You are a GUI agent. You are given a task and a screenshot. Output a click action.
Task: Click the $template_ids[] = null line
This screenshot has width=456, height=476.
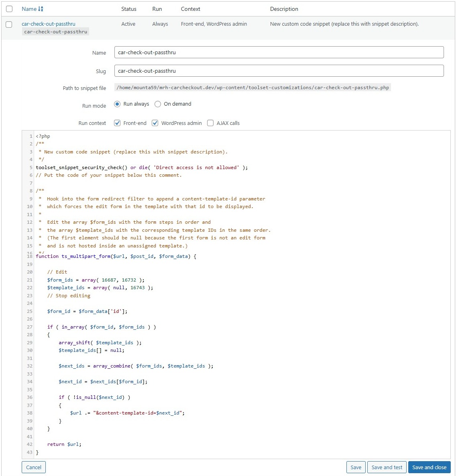(92, 350)
